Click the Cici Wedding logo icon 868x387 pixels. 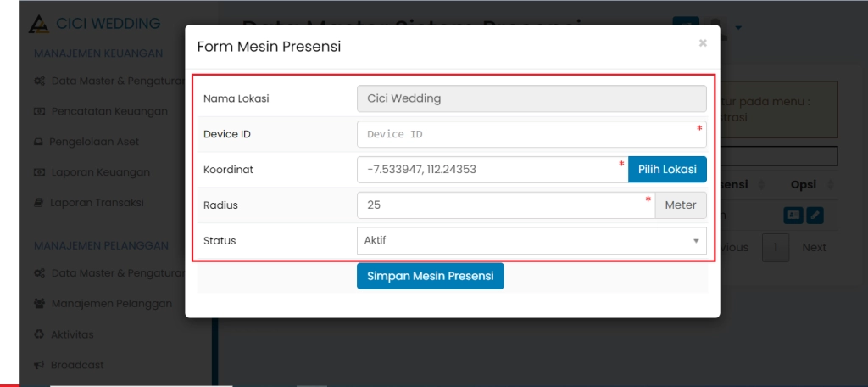(x=39, y=25)
